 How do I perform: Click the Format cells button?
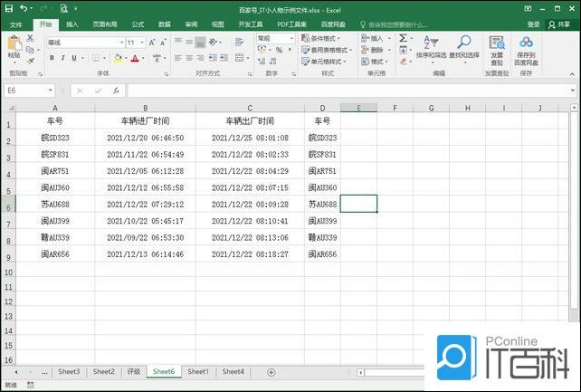tap(375, 62)
